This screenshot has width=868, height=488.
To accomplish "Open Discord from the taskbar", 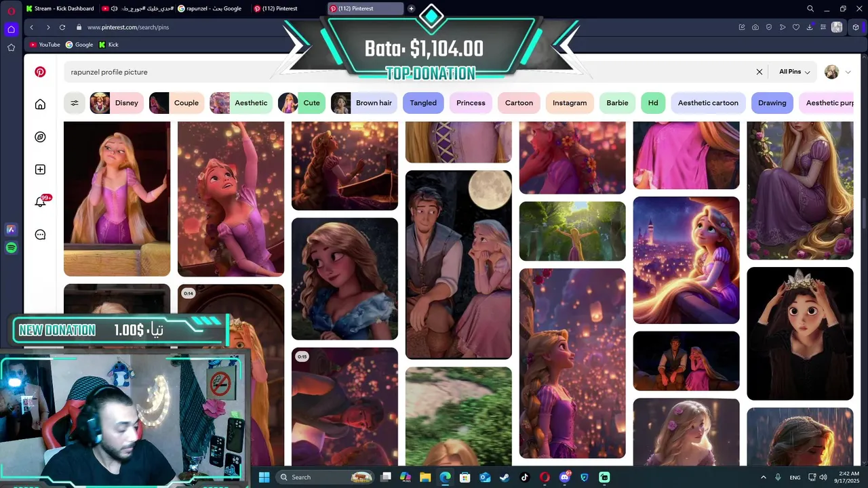I will pos(564,477).
